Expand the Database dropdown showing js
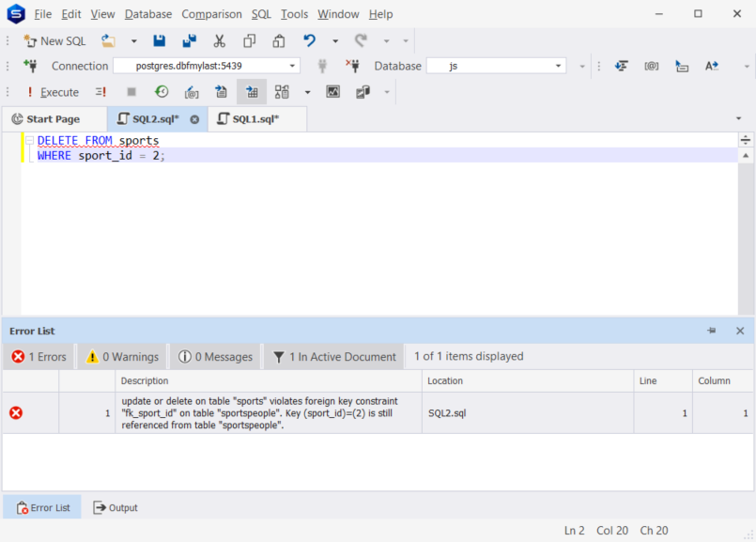This screenshot has width=756, height=542. click(559, 67)
